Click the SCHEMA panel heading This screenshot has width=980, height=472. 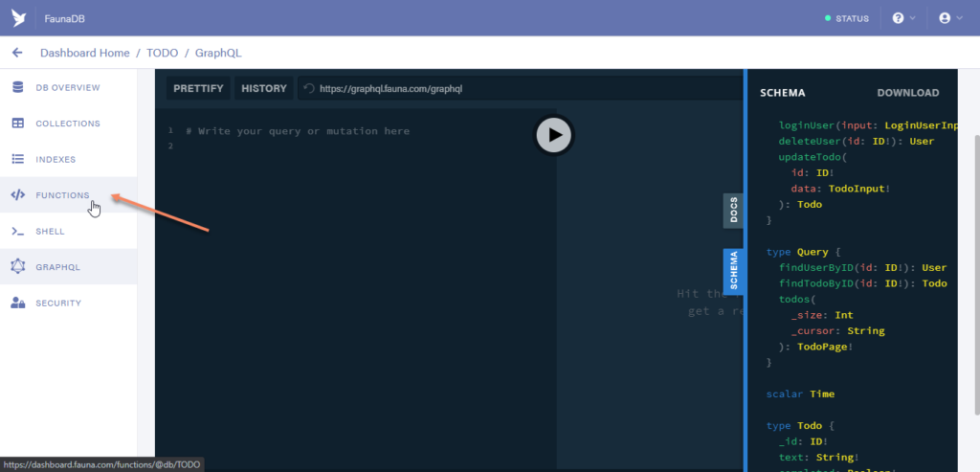(x=782, y=93)
